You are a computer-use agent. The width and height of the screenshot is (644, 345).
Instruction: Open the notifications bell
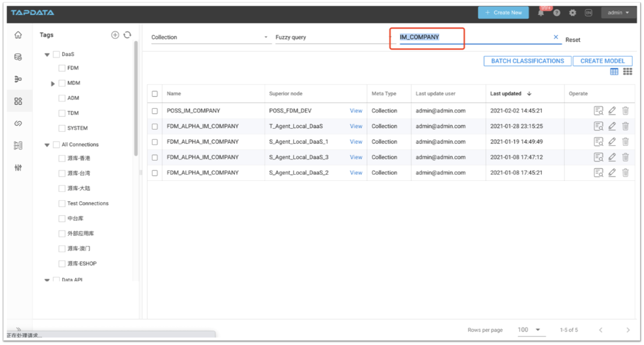[541, 13]
